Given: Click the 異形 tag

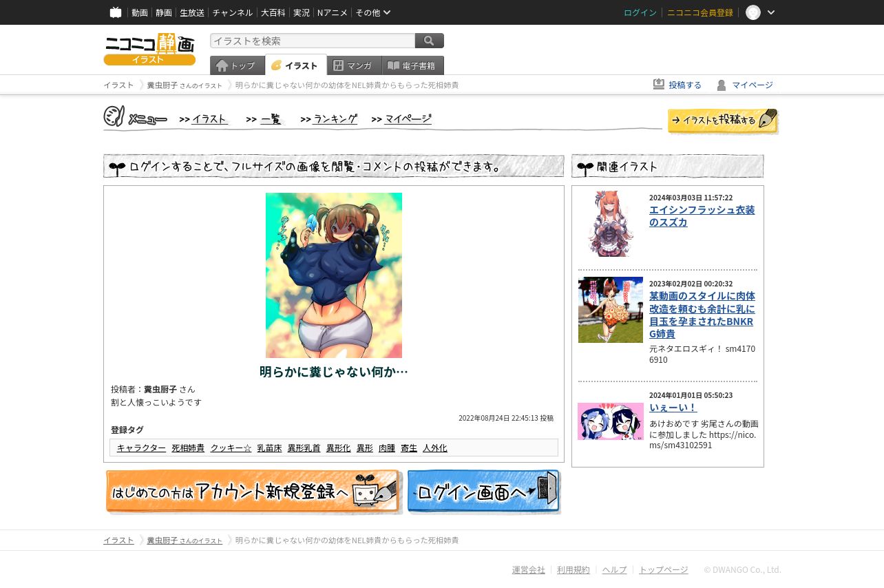Looking at the screenshot, I should 364,448.
